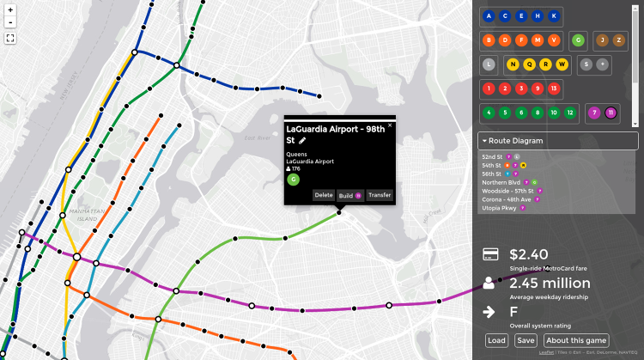Click the gray plus line button

click(x=603, y=64)
